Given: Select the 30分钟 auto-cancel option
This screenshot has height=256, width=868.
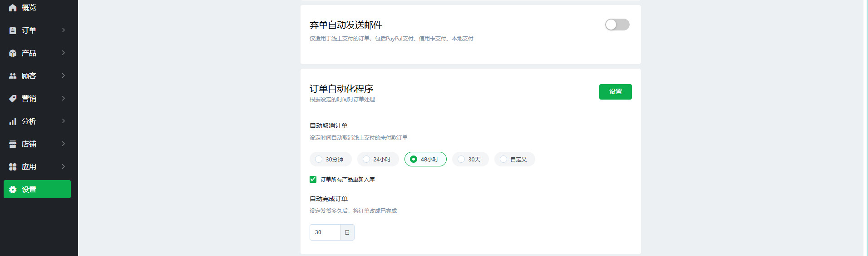Looking at the screenshot, I should 319,159.
